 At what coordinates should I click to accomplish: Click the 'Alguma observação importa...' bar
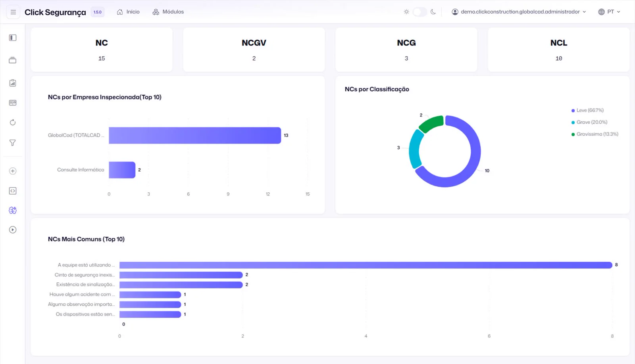(150, 305)
